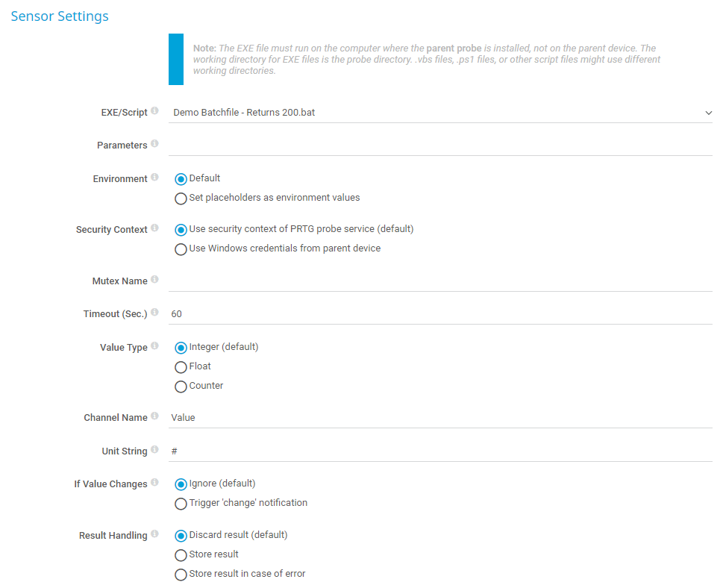Select the Counter value type option

[181, 387]
